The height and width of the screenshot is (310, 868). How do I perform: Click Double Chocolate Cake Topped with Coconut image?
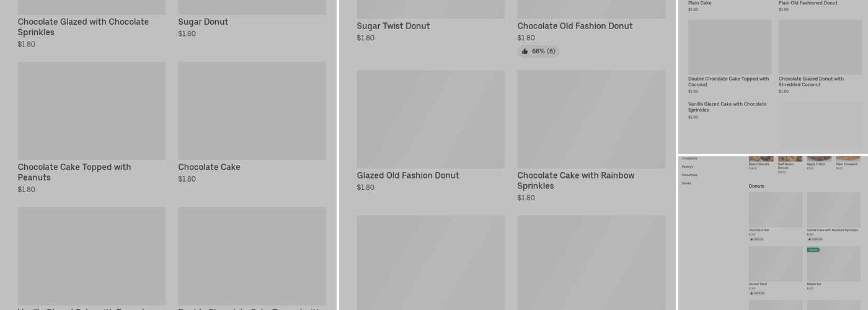click(x=730, y=47)
